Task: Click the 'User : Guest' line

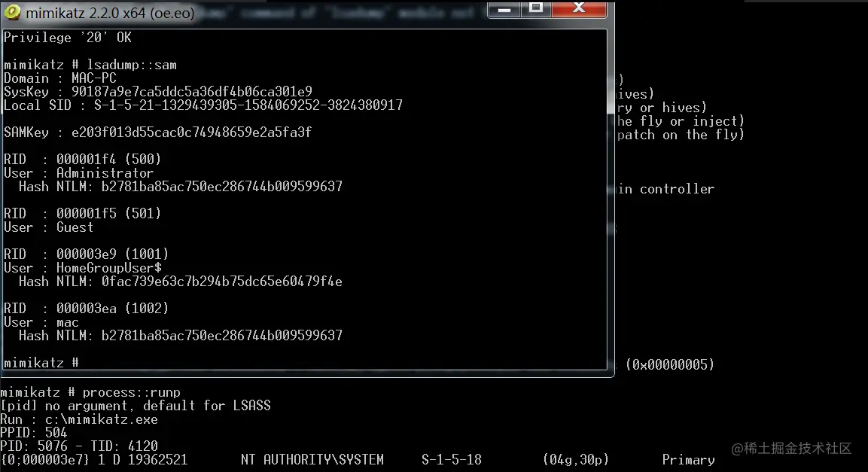Action: click(x=49, y=227)
